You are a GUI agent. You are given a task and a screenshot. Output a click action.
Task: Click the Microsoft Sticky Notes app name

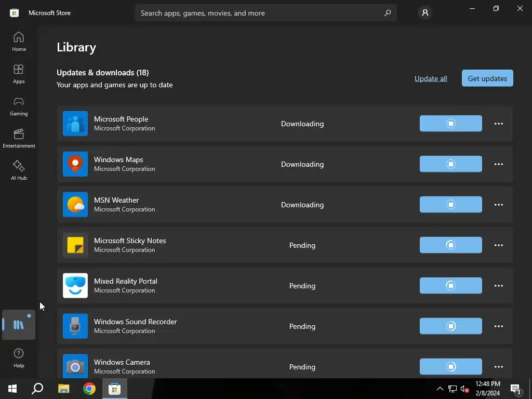pyautogui.click(x=130, y=241)
